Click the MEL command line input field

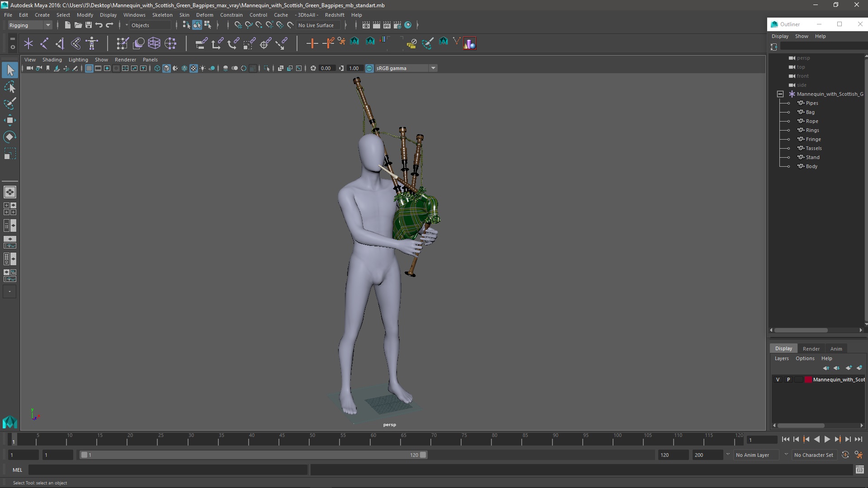tap(167, 470)
